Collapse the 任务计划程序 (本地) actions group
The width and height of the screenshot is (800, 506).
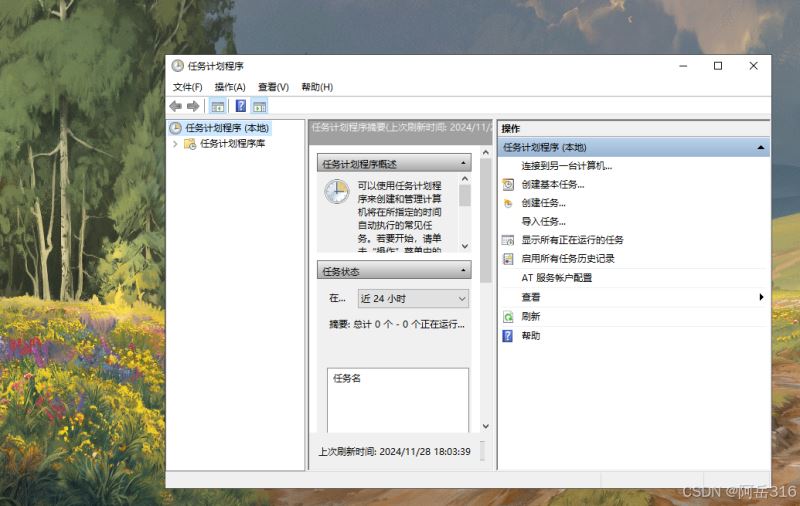coord(761,147)
